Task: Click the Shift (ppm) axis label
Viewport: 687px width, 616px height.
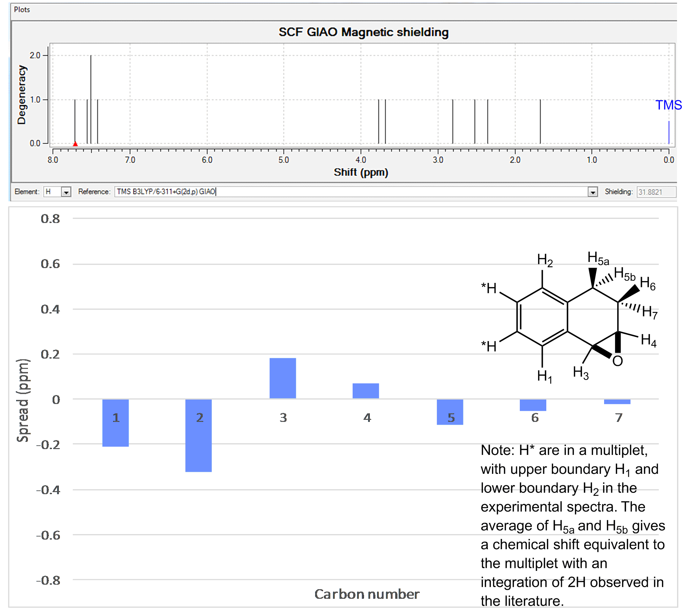Action: pyautogui.click(x=361, y=172)
